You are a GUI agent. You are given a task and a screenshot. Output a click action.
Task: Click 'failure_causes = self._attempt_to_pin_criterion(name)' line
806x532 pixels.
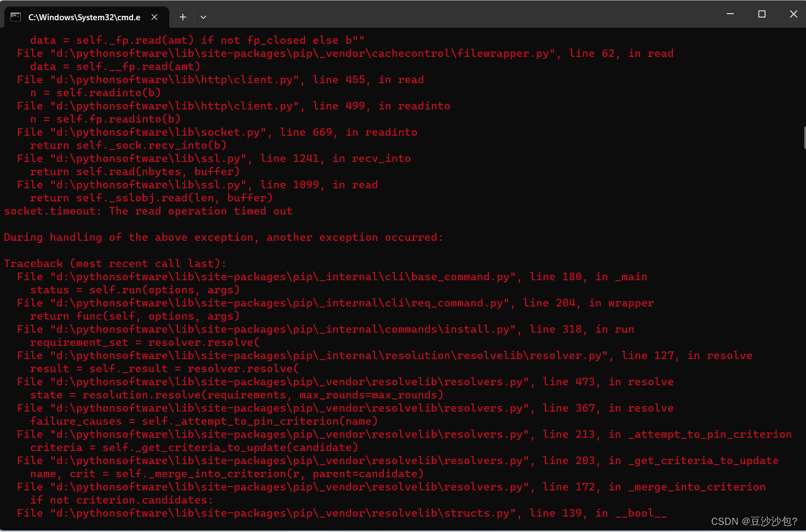click(204, 421)
